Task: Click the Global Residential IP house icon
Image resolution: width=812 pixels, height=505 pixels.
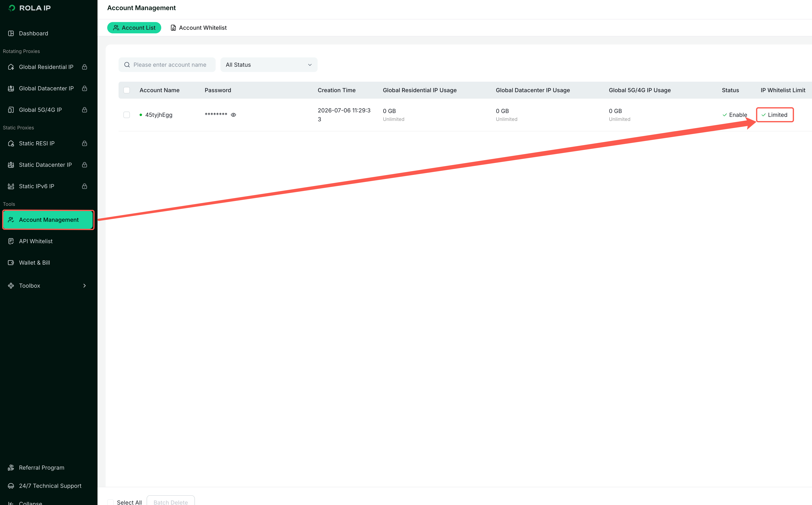Action: coord(11,67)
